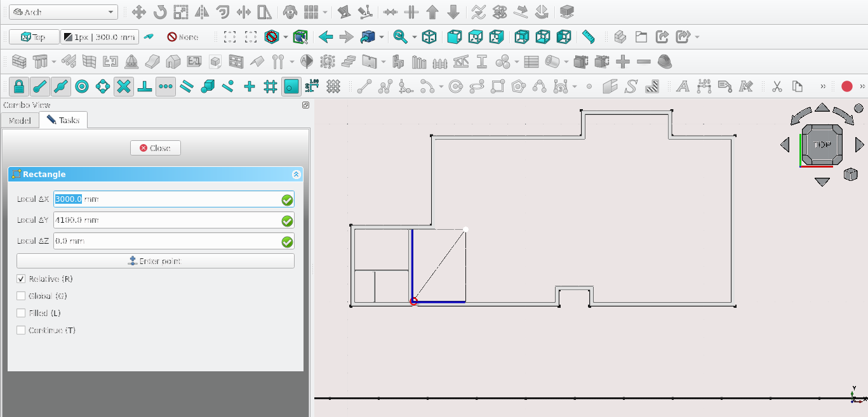Click the Local ΔY input field

(x=166, y=220)
